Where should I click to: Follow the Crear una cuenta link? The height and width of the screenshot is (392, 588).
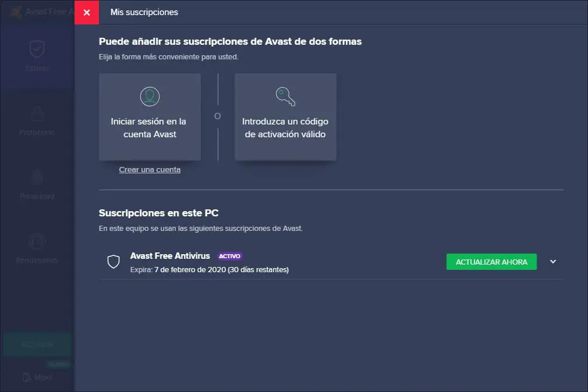[150, 169]
